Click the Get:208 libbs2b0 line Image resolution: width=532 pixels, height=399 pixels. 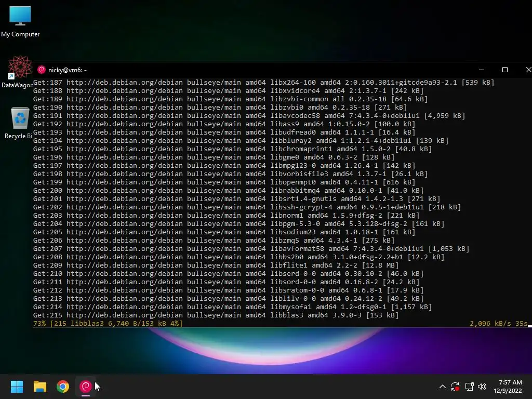click(x=239, y=257)
